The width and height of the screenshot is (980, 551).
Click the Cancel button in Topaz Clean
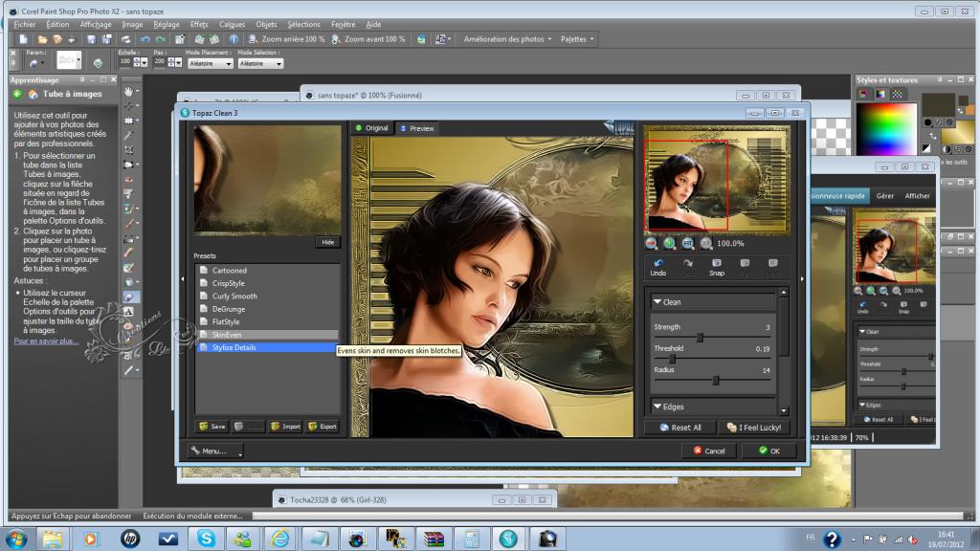(x=709, y=452)
